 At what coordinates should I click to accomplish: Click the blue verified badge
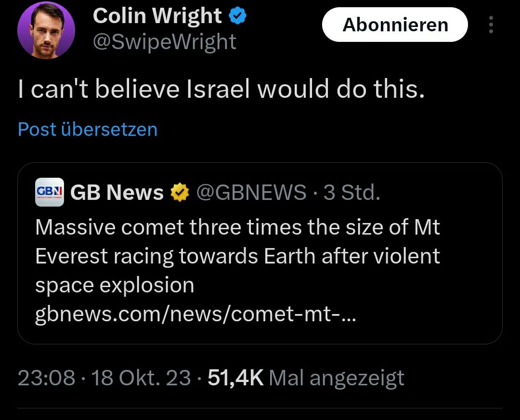238,16
